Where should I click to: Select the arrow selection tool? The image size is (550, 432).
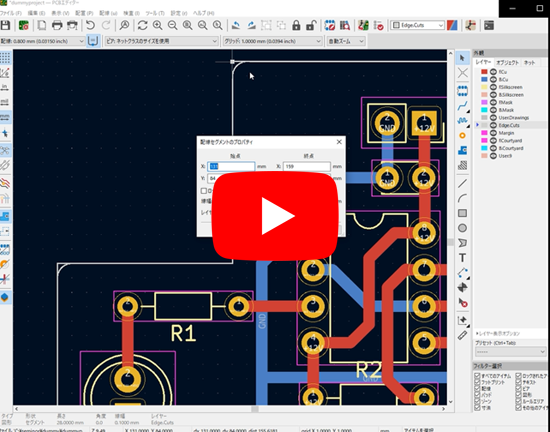(x=462, y=58)
